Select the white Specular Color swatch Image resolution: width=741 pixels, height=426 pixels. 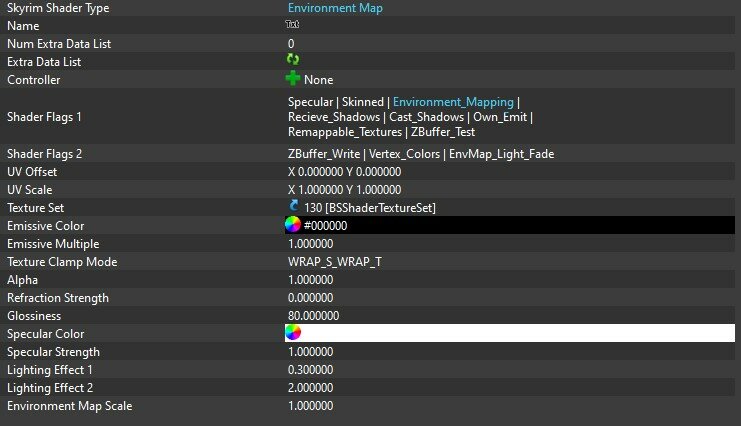pos(509,333)
